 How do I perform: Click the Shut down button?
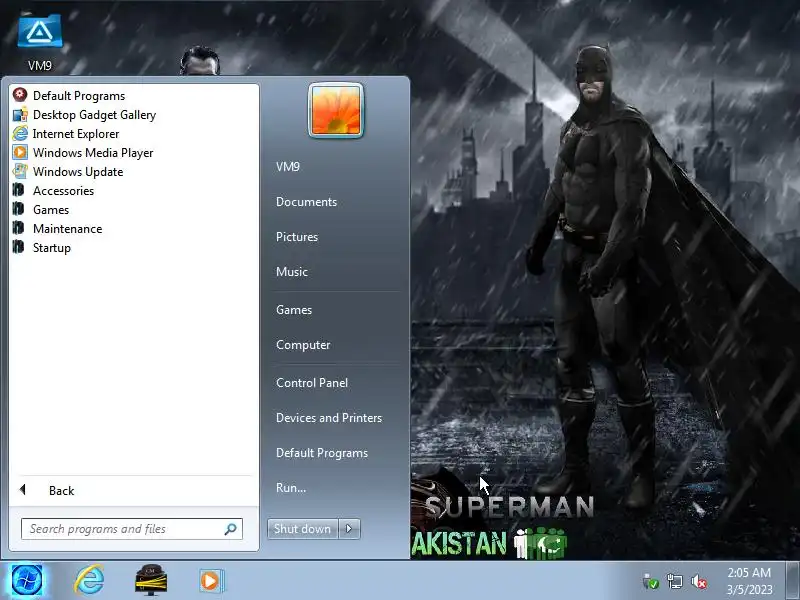coord(303,529)
